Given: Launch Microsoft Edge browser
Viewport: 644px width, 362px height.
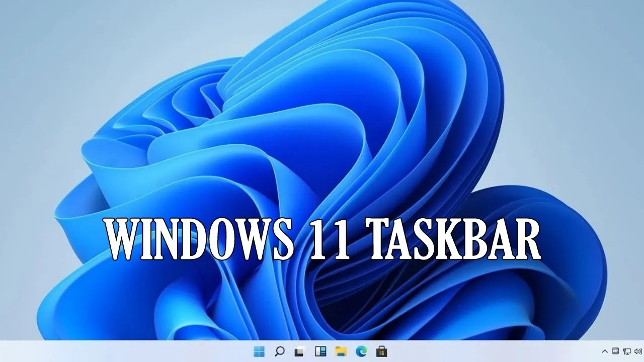Looking at the screenshot, I should pos(361,351).
